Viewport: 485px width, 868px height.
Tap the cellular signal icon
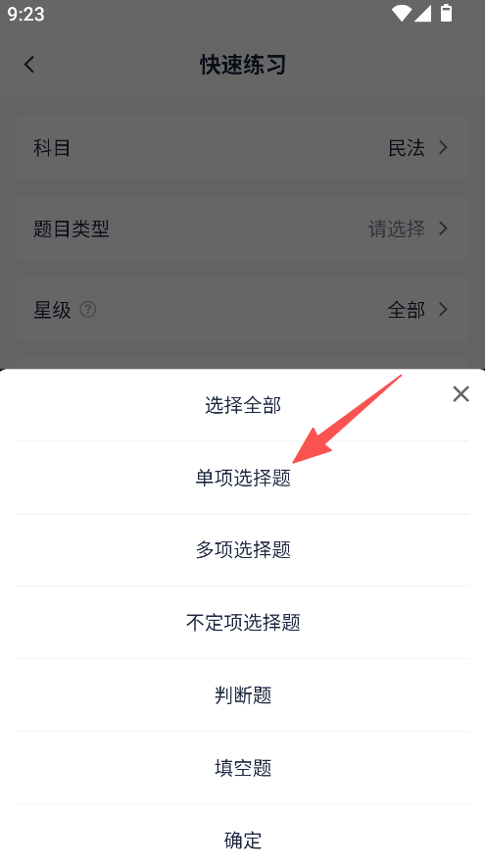[x=422, y=14]
